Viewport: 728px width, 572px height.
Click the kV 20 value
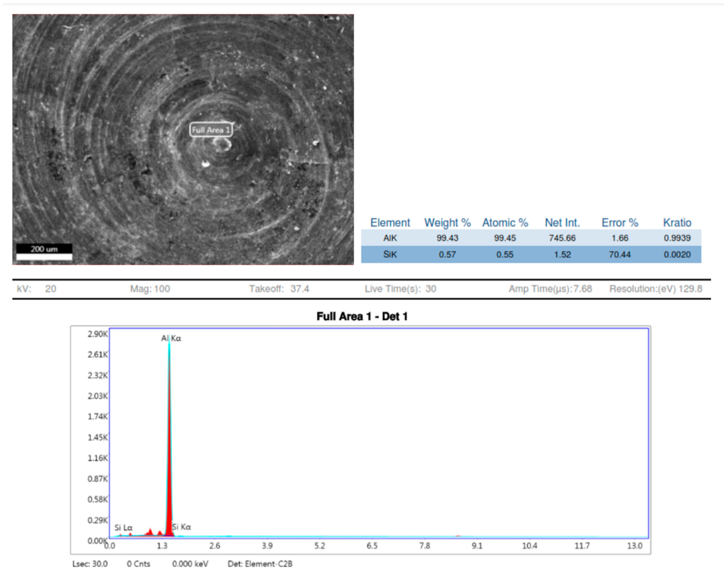pyautogui.click(x=51, y=289)
